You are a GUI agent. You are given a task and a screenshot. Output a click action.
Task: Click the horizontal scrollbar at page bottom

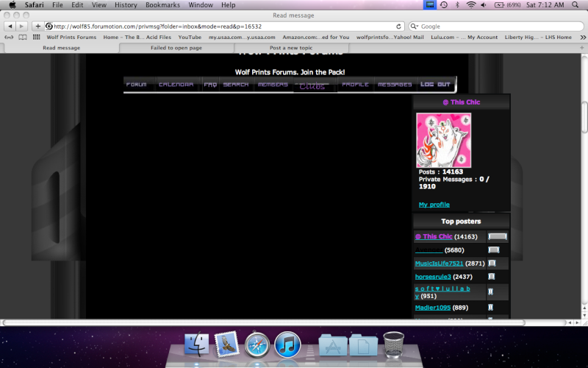262,322
